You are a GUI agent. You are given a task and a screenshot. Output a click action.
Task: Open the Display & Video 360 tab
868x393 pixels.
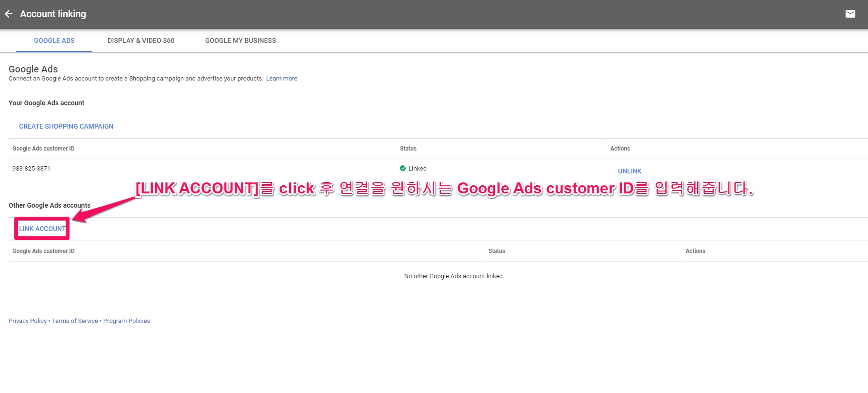[141, 40]
